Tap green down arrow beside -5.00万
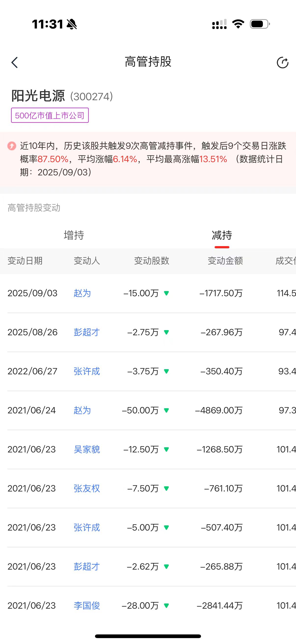The width and height of the screenshot is (296, 644). (166, 527)
